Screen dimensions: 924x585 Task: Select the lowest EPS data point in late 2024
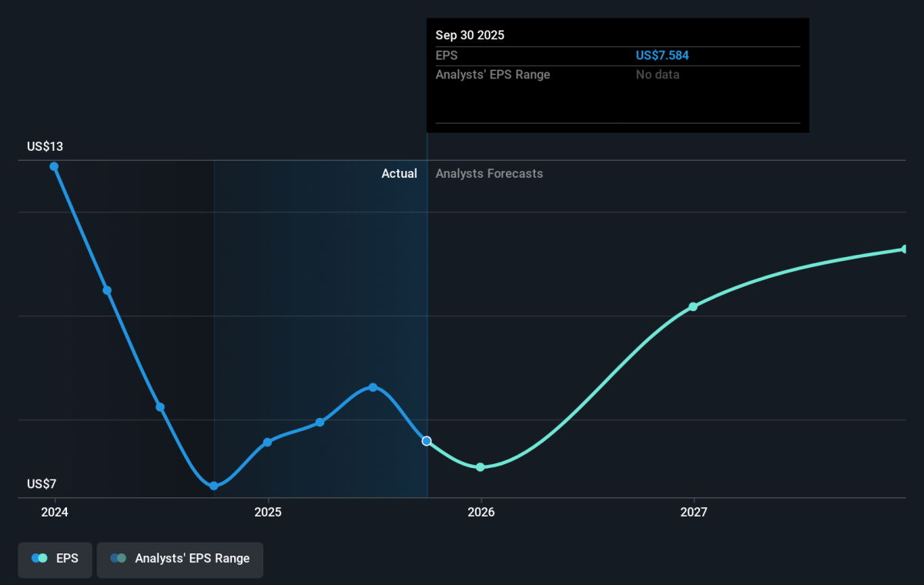[214, 486]
